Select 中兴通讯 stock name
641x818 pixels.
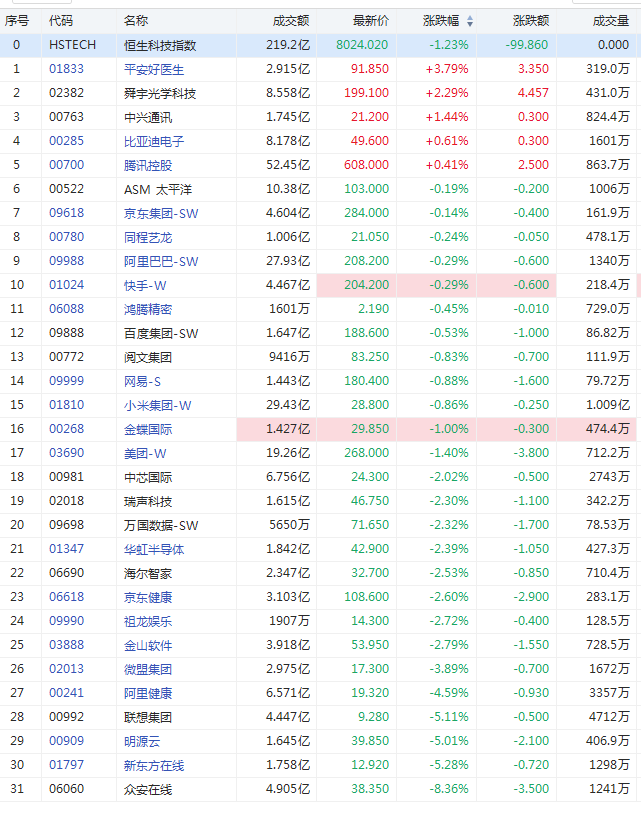pos(148,117)
